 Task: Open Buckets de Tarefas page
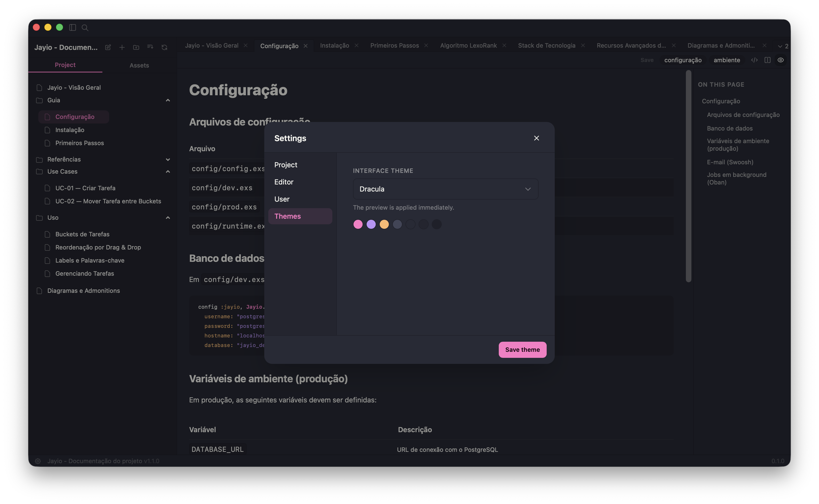tap(82, 234)
